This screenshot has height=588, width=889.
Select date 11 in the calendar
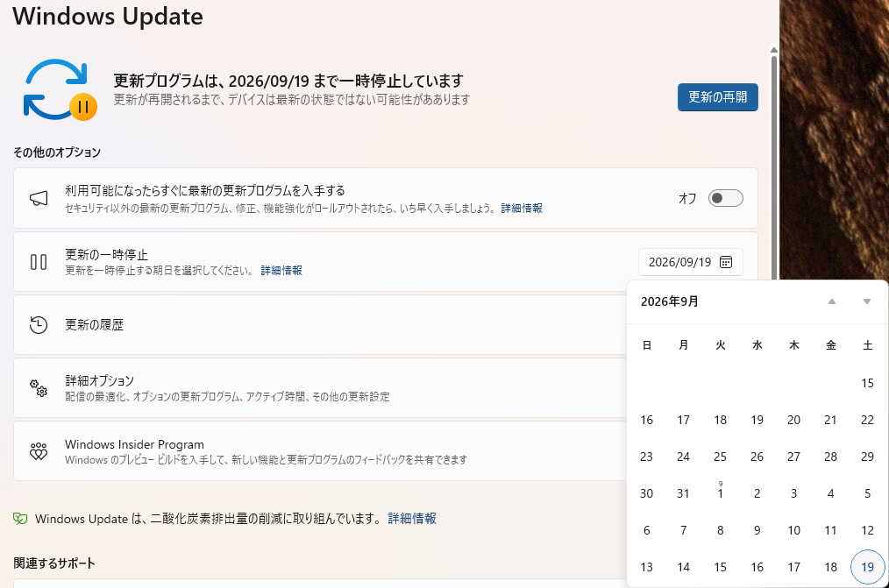[x=830, y=530]
